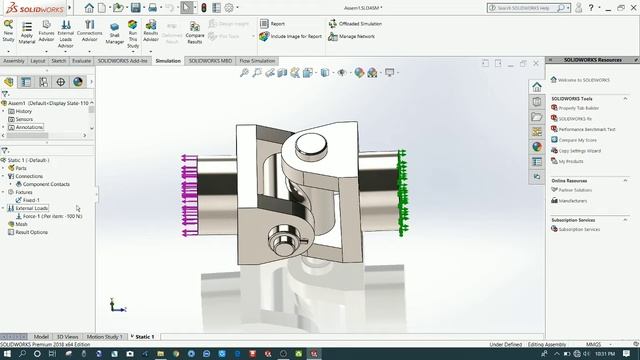Screen dimensions: 640x360
Task: Open Connections Advisor tool
Action: click(x=89, y=31)
